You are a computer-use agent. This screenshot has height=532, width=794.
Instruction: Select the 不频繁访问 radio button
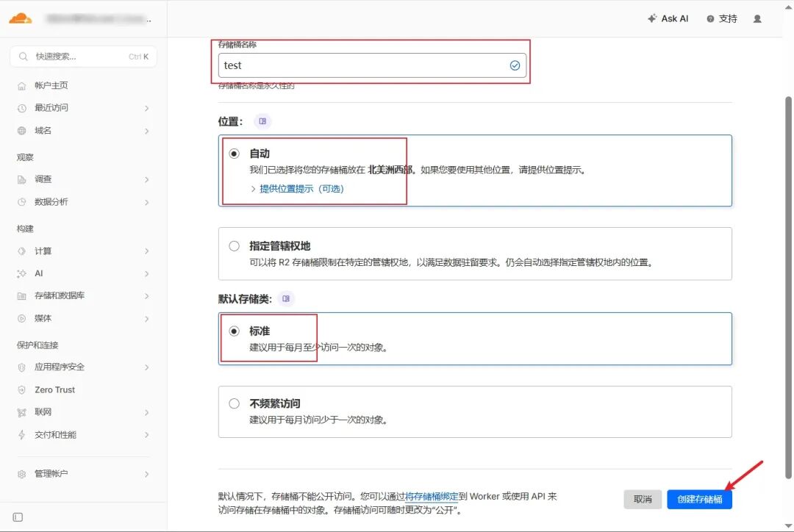coord(234,403)
